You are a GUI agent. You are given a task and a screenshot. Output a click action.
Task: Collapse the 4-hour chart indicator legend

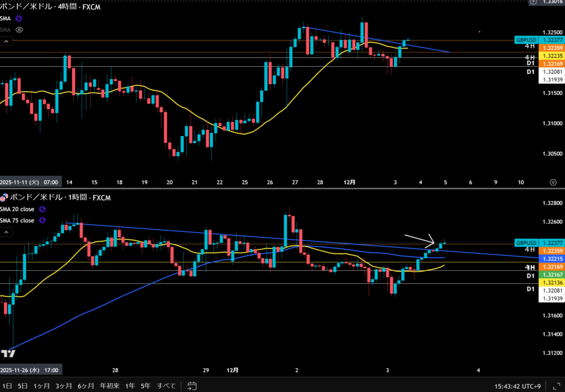(6, 41)
